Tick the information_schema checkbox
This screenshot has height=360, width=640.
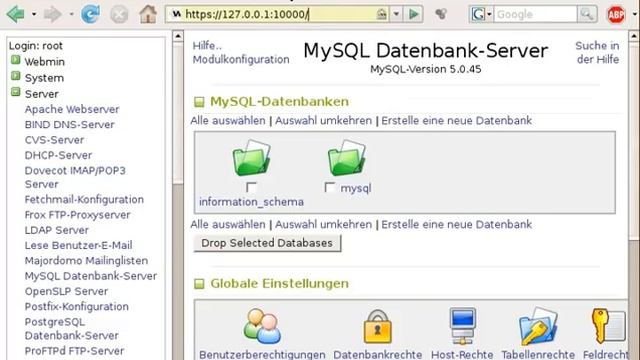coord(251,187)
